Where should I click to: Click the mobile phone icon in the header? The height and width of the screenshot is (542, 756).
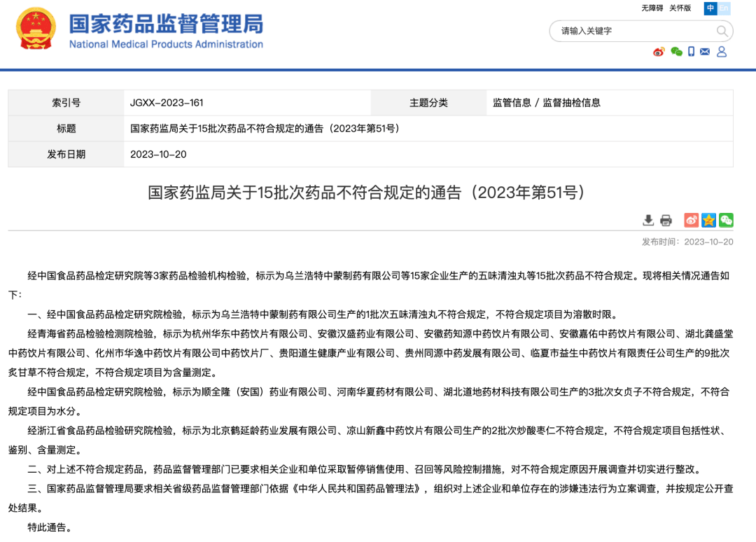(x=691, y=52)
